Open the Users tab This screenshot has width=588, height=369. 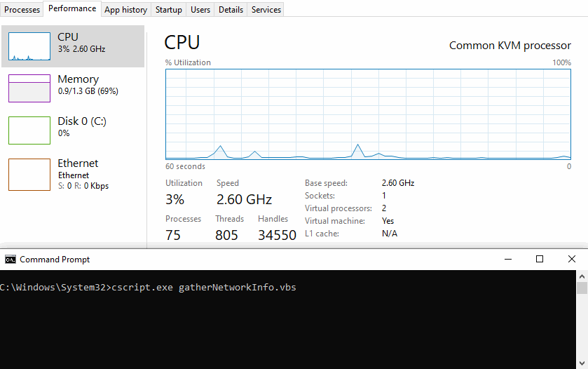pyautogui.click(x=200, y=10)
